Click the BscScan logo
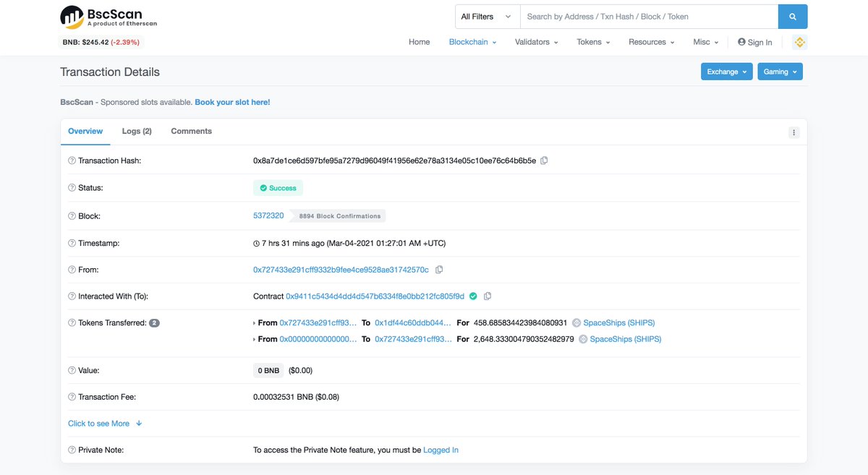The width and height of the screenshot is (868, 475). point(109,16)
